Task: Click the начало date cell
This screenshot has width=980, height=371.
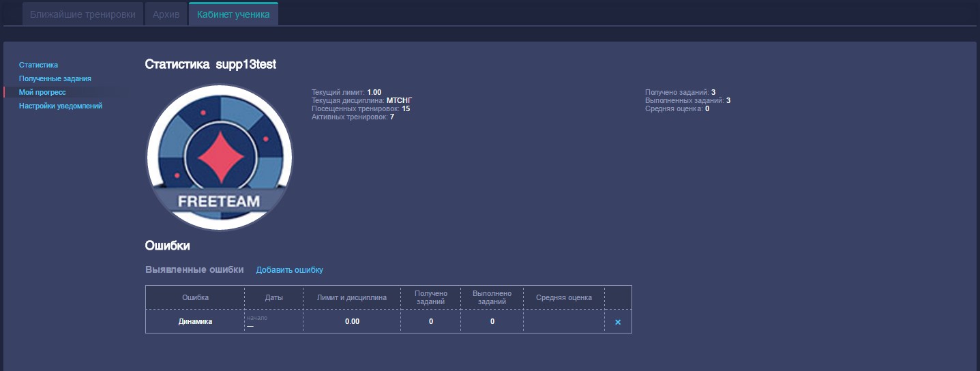Action: pos(274,321)
